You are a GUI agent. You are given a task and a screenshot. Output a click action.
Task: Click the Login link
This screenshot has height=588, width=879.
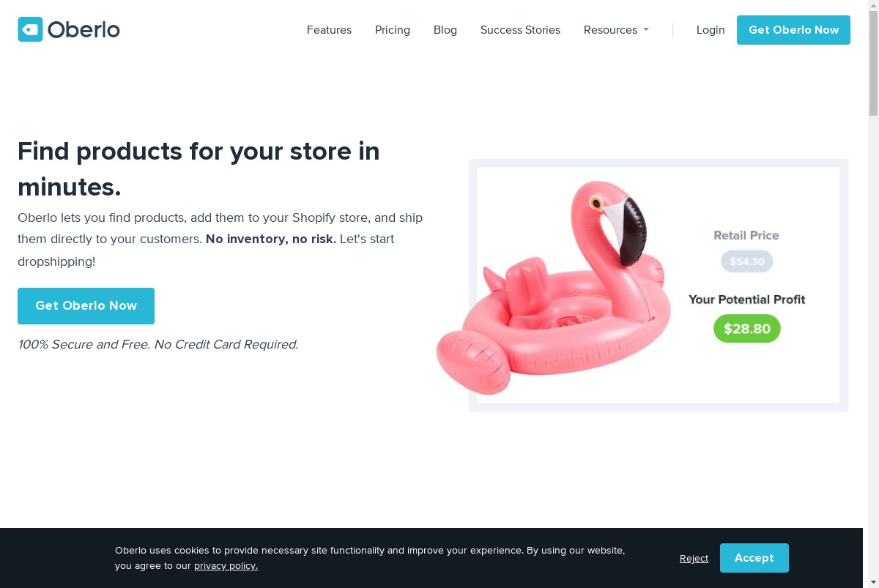pos(711,30)
